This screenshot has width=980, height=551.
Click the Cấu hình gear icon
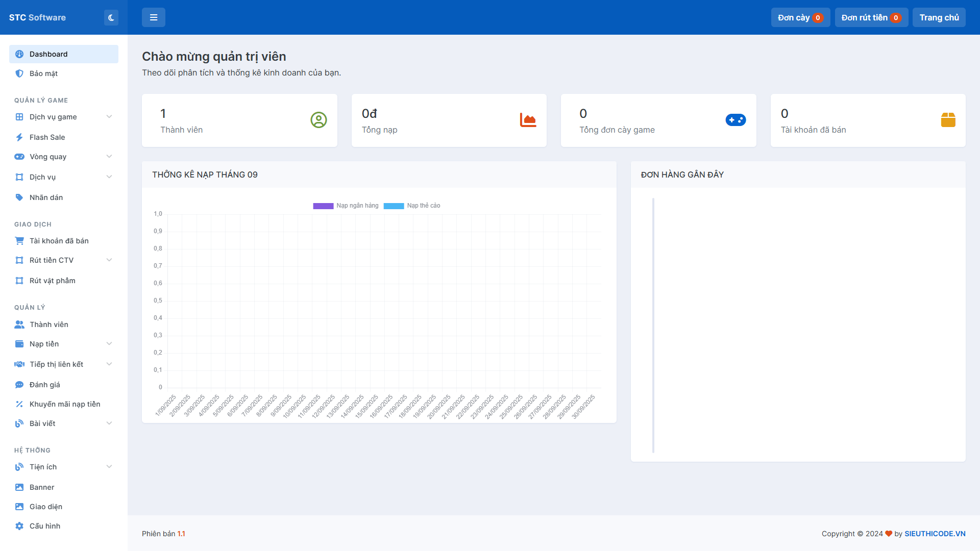pos(19,526)
